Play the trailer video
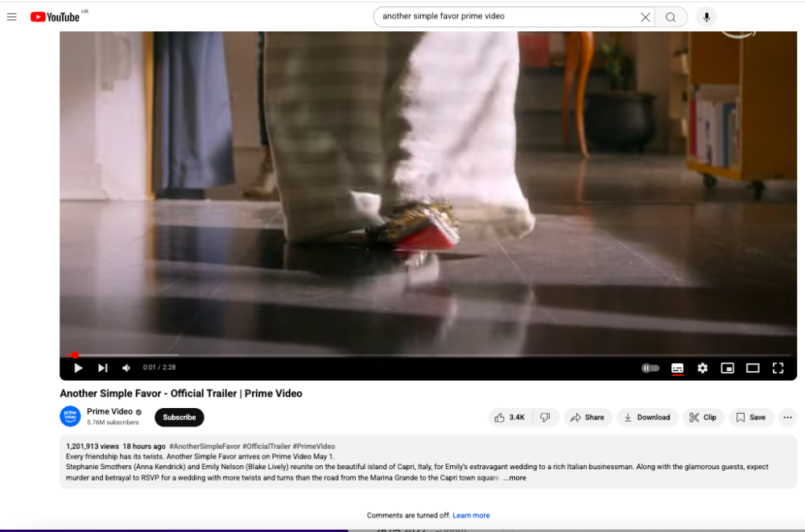Image resolution: width=805 pixels, height=532 pixels. [78, 368]
